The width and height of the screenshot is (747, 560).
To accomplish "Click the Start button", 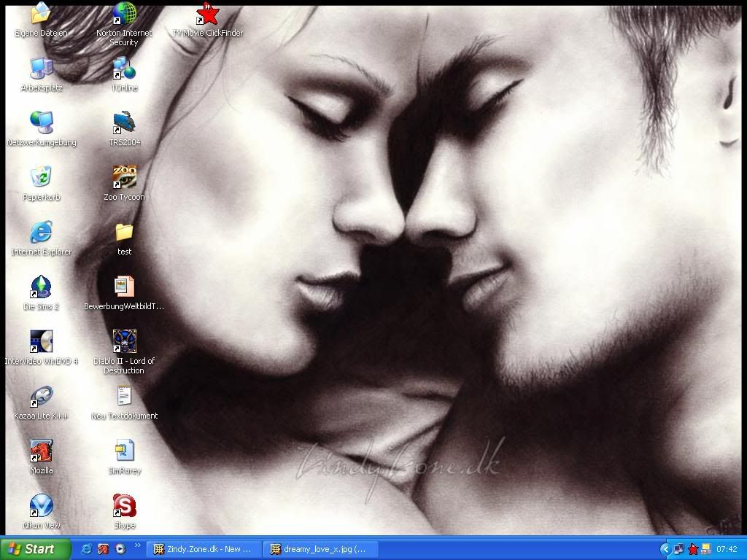I will point(35,549).
